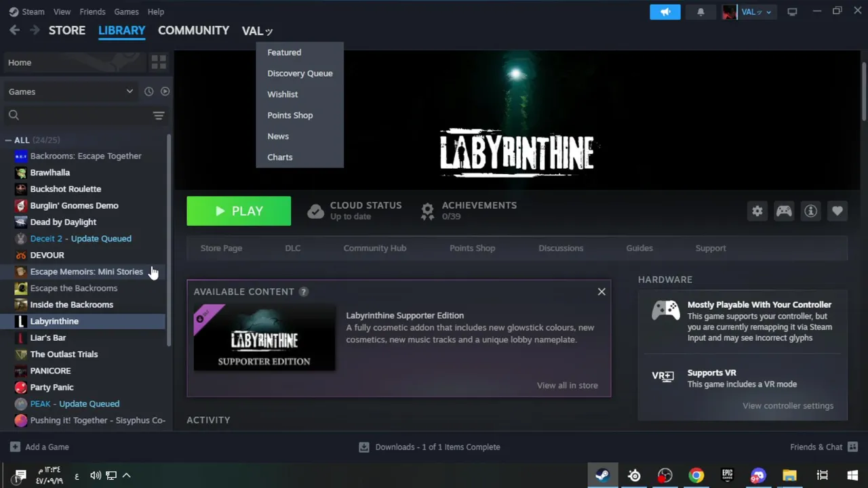Open the Help menu
Viewport: 868px width, 488px height.
coord(156,12)
